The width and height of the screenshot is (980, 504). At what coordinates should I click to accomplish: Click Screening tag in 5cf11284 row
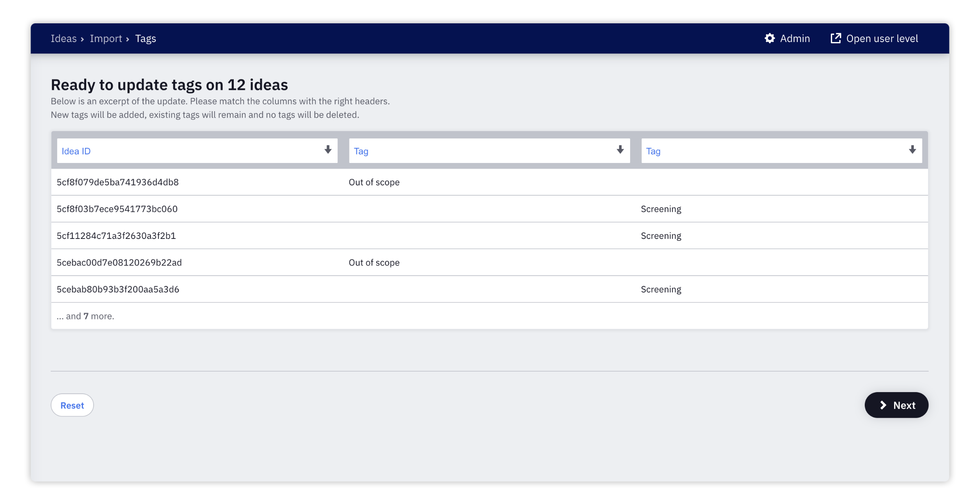[x=661, y=236]
